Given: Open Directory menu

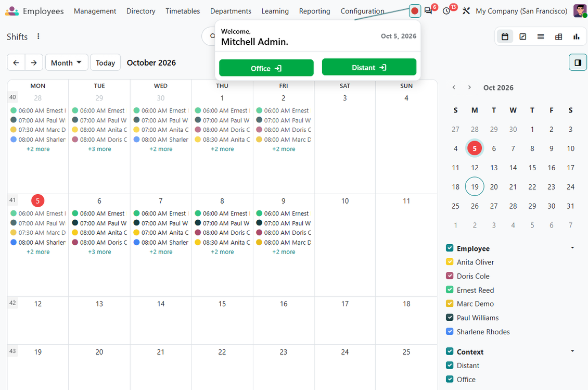Looking at the screenshot, I should coord(140,11).
